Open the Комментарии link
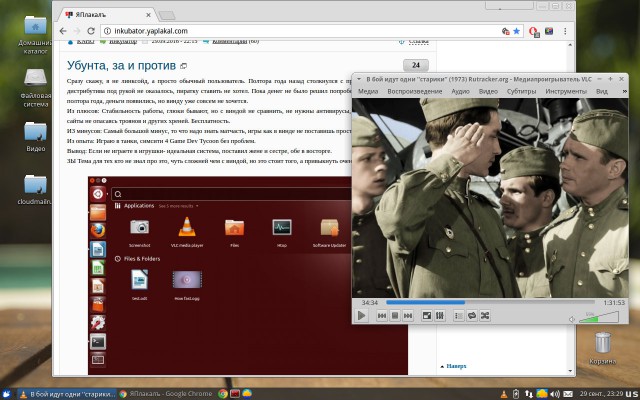The width and height of the screenshot is (640, 400). (x=229, y=41)
